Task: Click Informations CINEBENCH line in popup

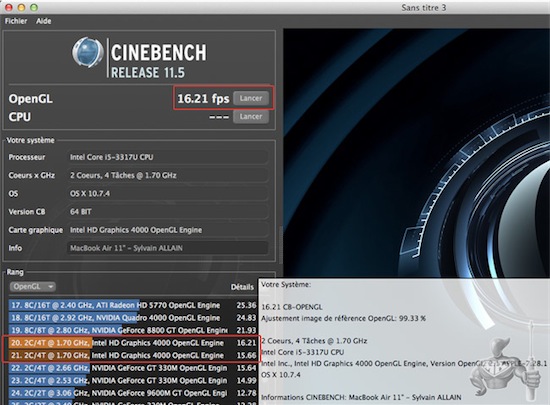Action: click(361, 397)
